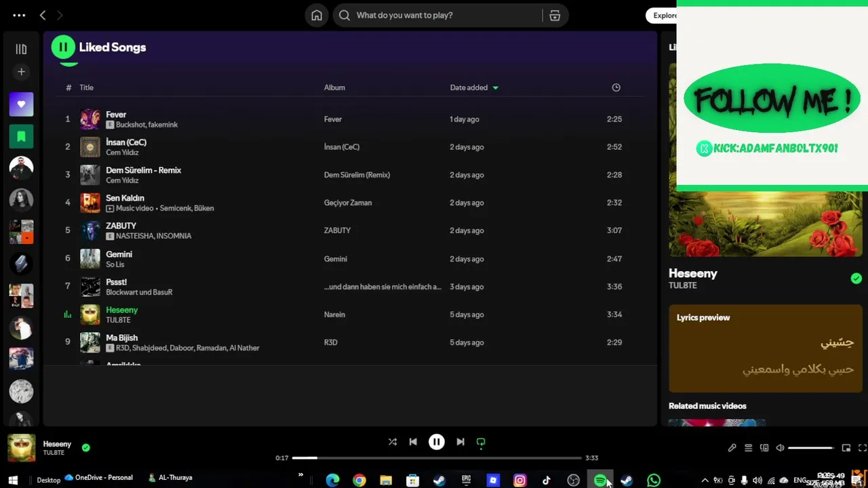Open album link Dem Sürelim (Remix)

coord(357,175)
